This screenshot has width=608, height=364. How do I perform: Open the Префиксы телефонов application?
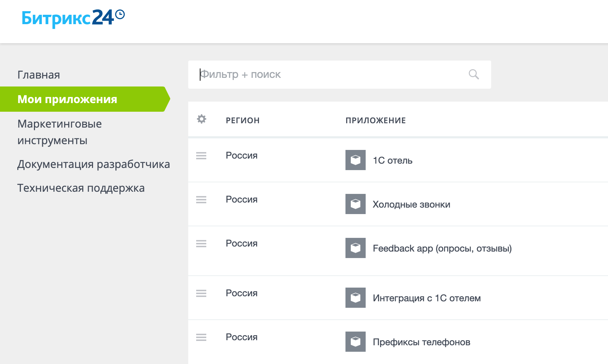(422, 342)
